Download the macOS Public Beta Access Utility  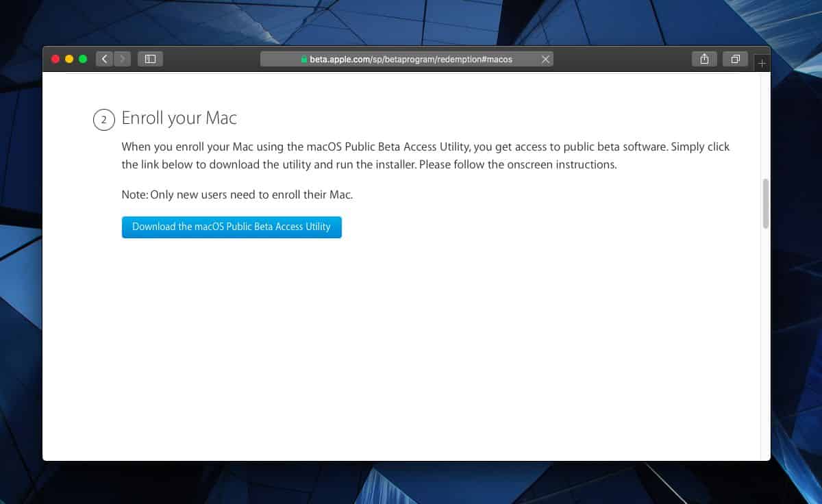pyautogui.click(x=232, y=227)
